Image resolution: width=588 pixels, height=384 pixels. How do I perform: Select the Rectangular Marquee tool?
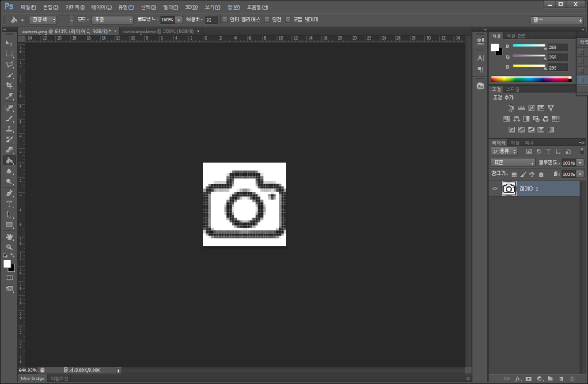(x=9, y=54)
